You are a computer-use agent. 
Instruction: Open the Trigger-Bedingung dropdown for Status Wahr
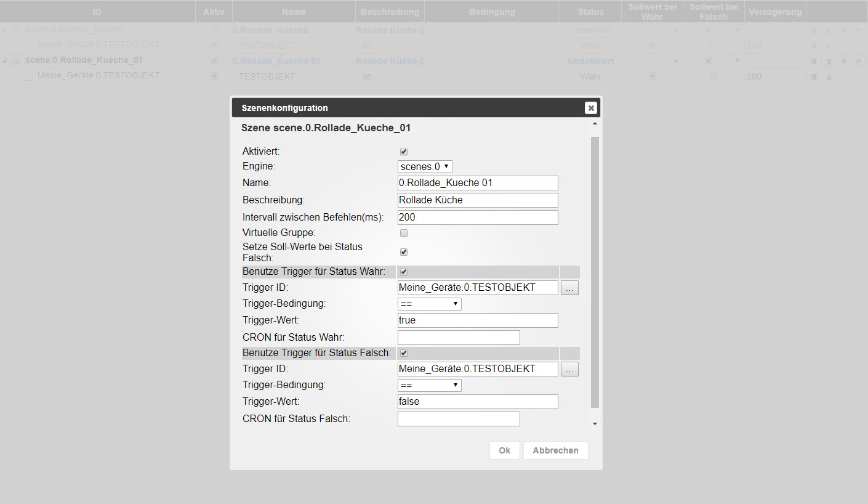click(x=429, y=304)
